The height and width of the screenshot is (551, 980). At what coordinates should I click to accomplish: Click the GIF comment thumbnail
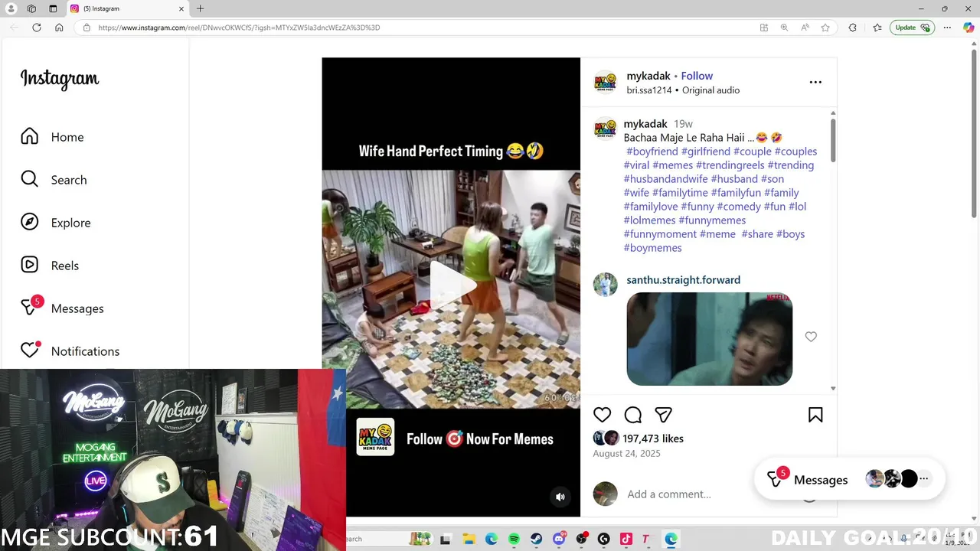click(709, 339)
